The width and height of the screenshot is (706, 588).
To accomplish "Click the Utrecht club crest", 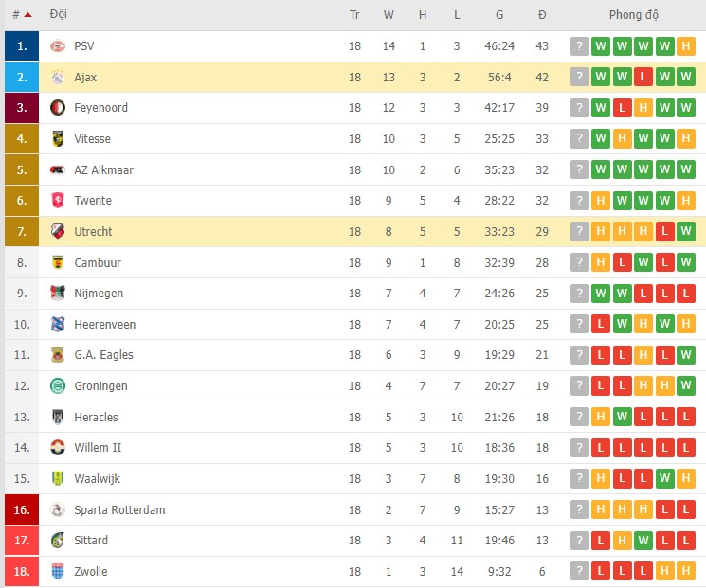I will tap(58, 232).
